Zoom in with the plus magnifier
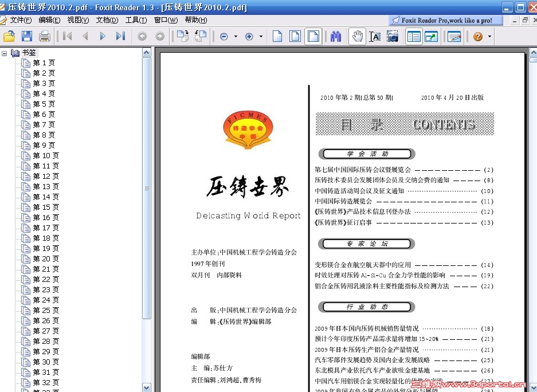Viewport: 537px width, 392px height. (249, 36)
